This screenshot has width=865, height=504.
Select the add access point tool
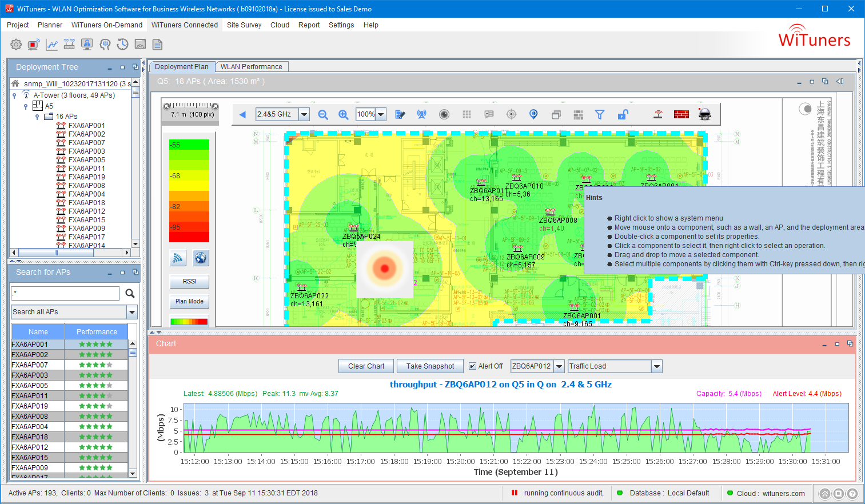pyautogui.click(x=658, y=114)
